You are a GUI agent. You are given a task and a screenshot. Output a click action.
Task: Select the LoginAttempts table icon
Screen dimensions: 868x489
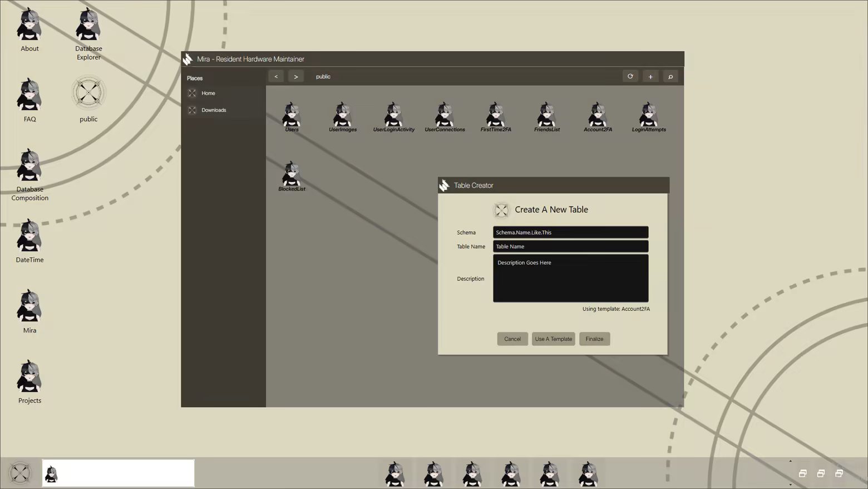[648, 116]
